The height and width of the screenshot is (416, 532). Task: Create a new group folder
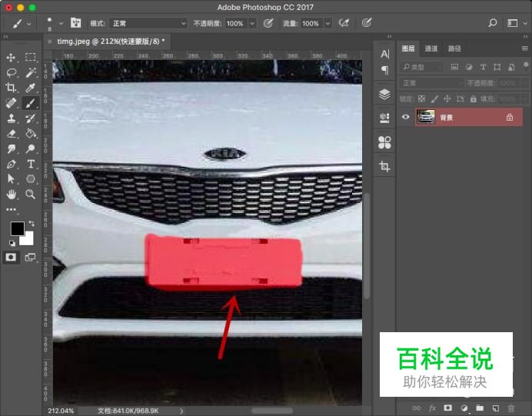(x=480, y=408)
